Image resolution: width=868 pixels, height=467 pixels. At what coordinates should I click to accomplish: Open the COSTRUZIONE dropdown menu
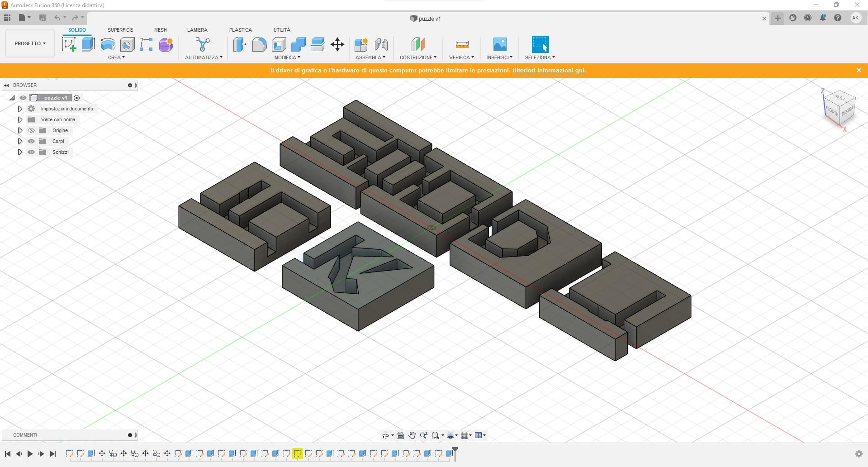[x=418, y=57]
